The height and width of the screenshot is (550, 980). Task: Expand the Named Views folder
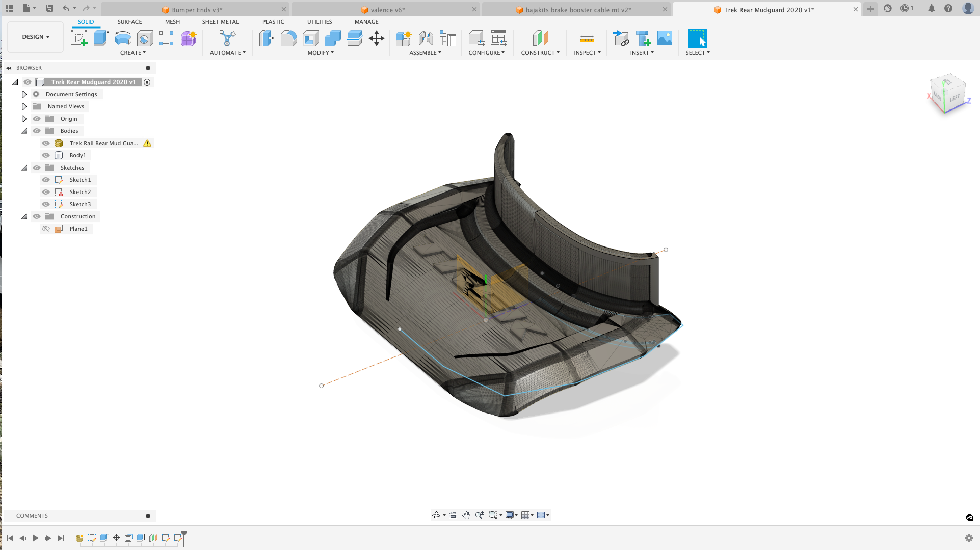pyautogui.click(x=24, y=105)
